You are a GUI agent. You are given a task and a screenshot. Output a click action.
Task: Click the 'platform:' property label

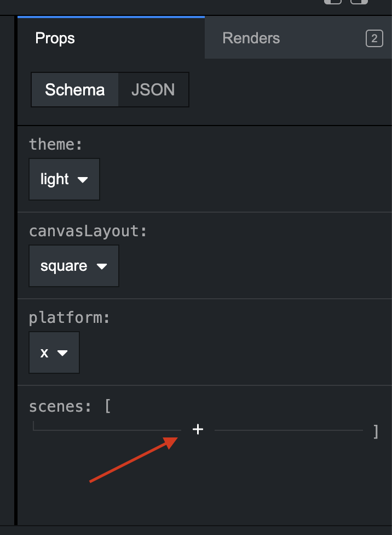tap(70, 317)
